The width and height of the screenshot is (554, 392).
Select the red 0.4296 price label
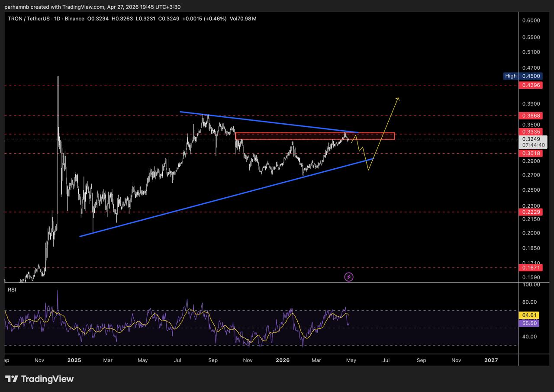(530, 85)
